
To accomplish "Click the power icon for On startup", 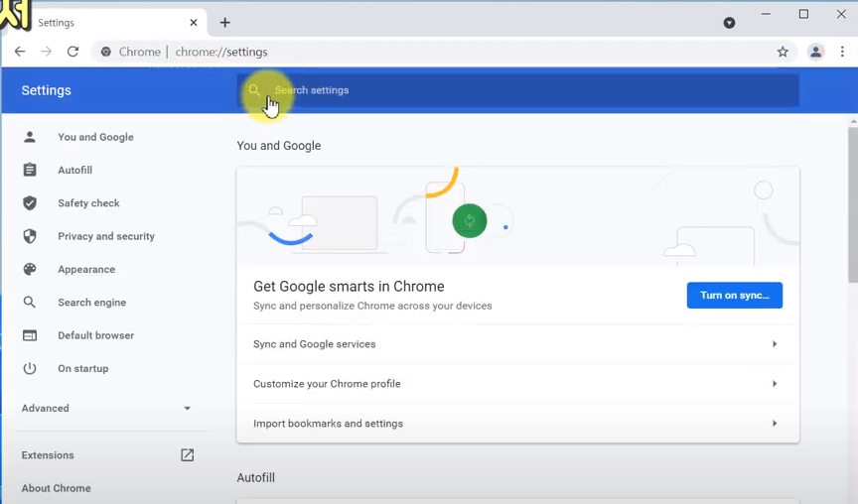I will pyautogui.click(x=30, y=368).
